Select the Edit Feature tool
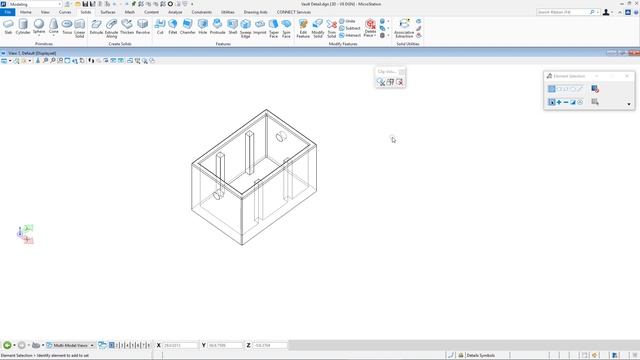Screen dimensions: 640x360 pos(303,29)
